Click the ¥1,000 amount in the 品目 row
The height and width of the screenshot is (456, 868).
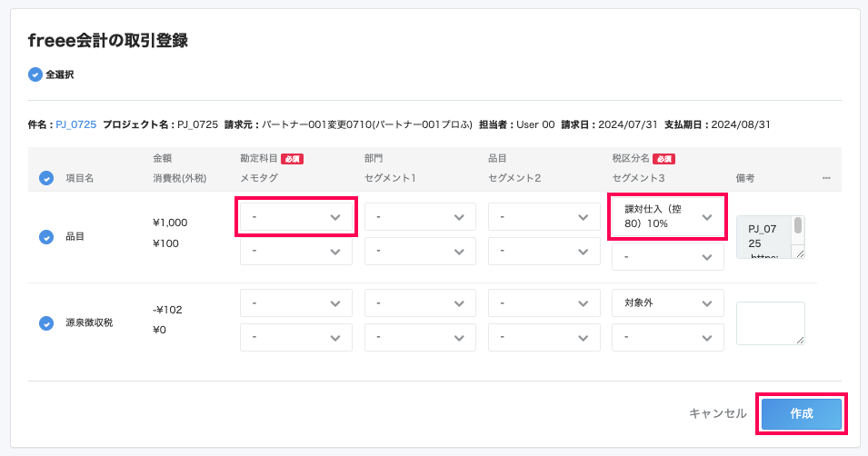coord(170,223)
